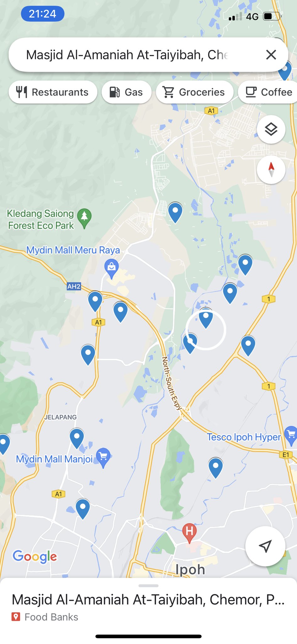The image size is (297, 644).
Task: Tap the Food Banks list label
Action: point(51,617)
